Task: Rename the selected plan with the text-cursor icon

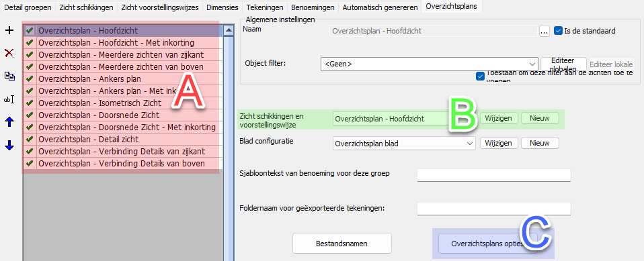Action: [9, 99]
